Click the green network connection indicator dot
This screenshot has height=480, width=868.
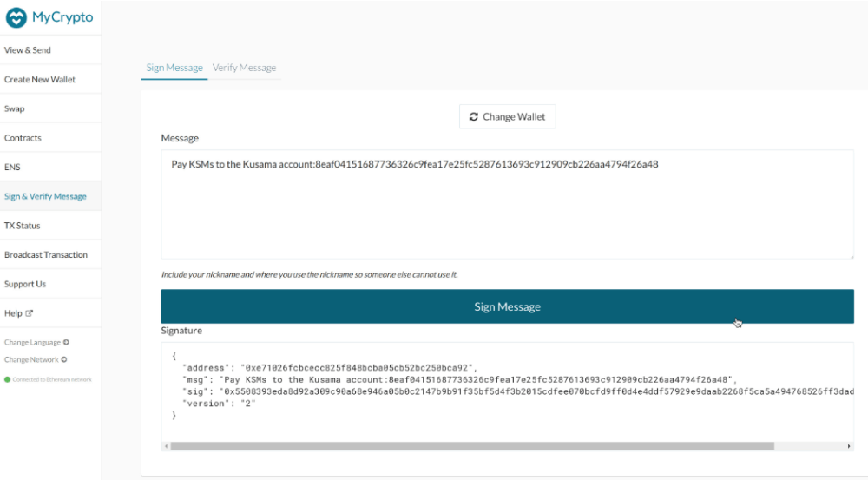[x=7, y=379]
